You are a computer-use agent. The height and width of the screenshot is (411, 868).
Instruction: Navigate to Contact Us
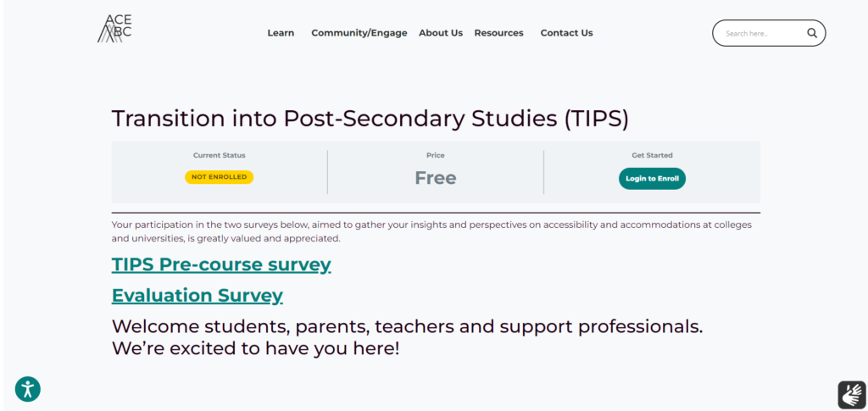click(566, 33)
